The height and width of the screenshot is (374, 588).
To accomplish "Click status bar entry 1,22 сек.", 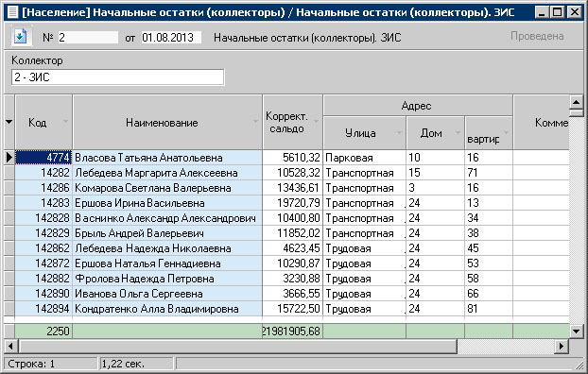I will coord(136,364).
